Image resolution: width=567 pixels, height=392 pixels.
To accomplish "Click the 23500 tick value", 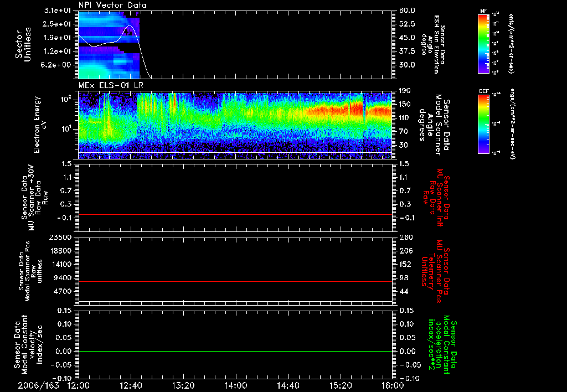I will [61, 237].
